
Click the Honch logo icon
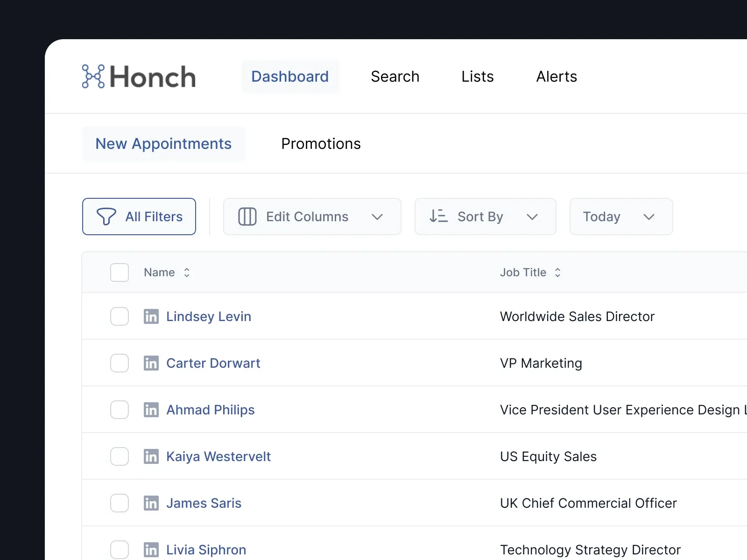pyautogui.click(x=93, y=77)
